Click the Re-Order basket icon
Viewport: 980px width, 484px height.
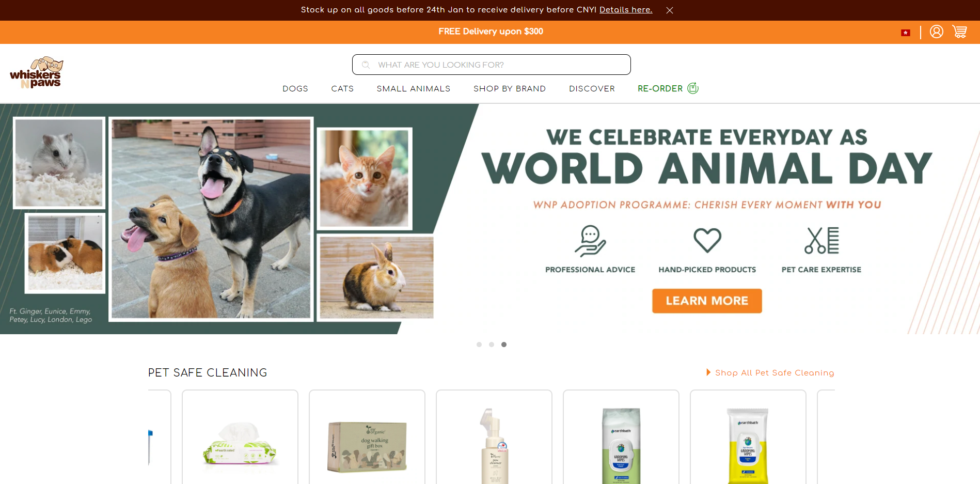click(693, 88)
